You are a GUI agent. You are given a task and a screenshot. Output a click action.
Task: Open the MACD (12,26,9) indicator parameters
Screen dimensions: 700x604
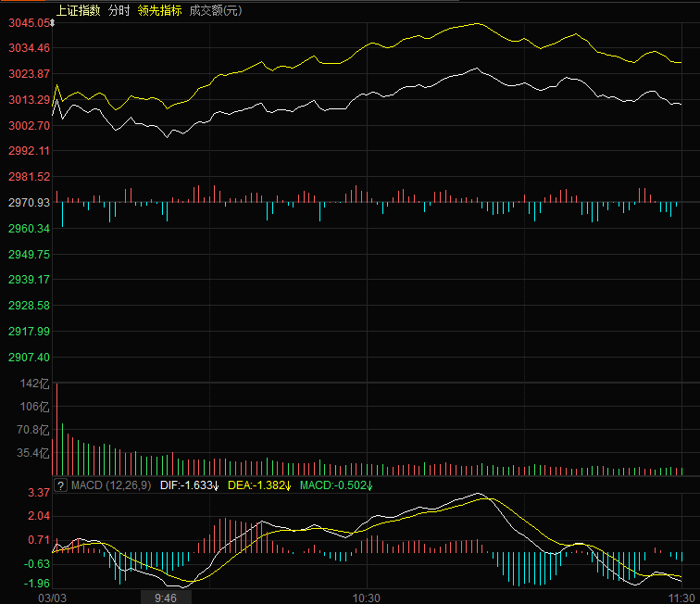click(x=111, y=485)
